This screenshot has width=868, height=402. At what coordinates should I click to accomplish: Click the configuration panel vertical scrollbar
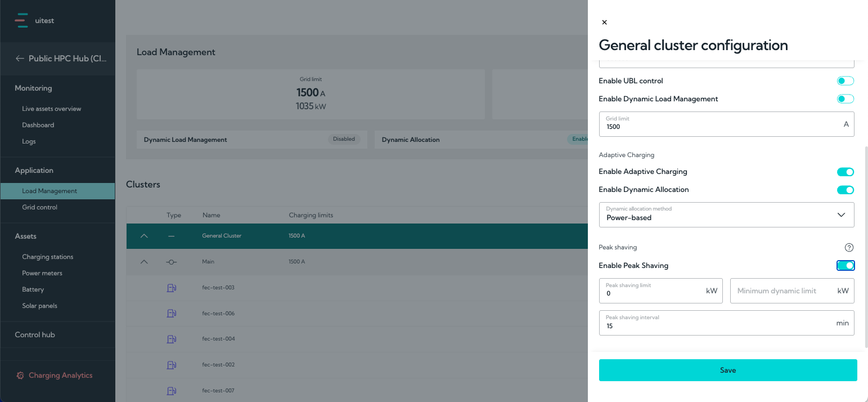pos(865,246)
